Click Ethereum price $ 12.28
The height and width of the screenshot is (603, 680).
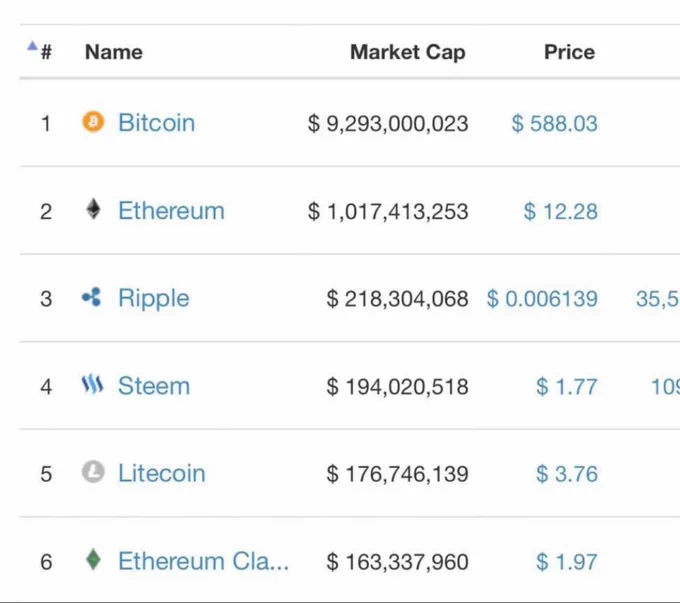[561, 211]
